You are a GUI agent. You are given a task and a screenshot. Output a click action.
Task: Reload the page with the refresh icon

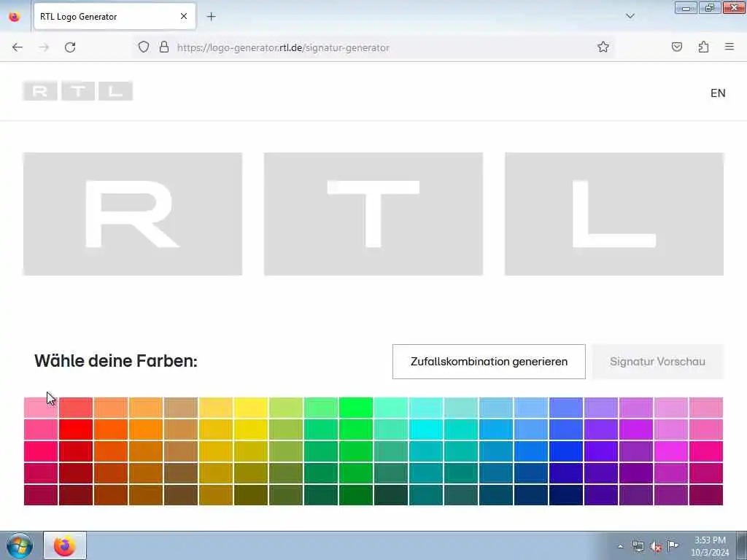(x=70, y=47)
